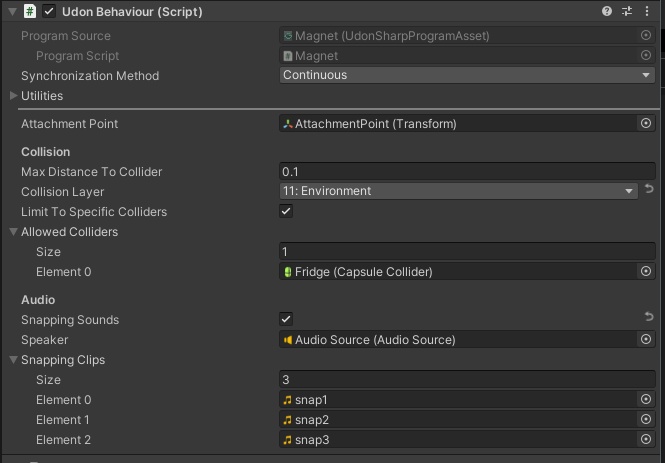Click the Attachment Point label
The height and width of the screenshot is (463, 665).
point(70,124)
